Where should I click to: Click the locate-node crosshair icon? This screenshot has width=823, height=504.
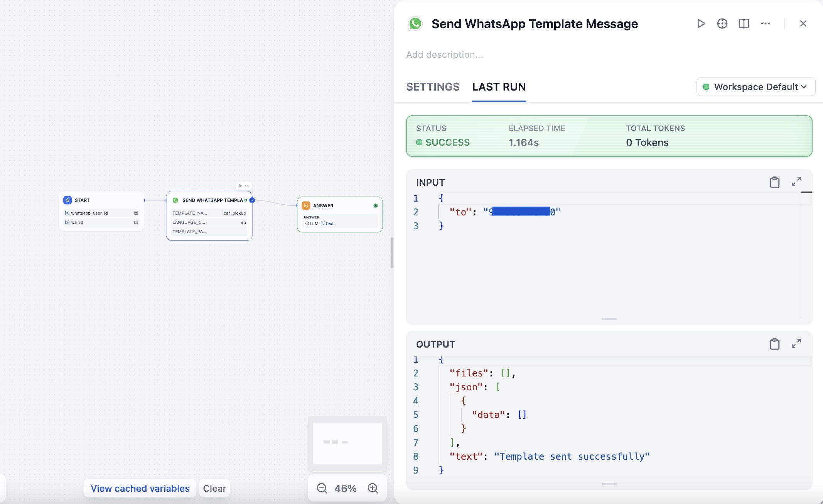click(x=722, y=24)
